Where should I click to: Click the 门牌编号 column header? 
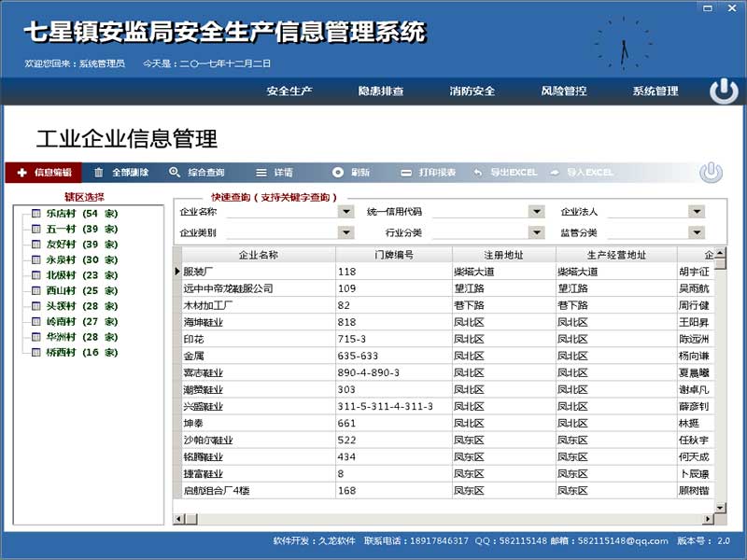[393, 255]
